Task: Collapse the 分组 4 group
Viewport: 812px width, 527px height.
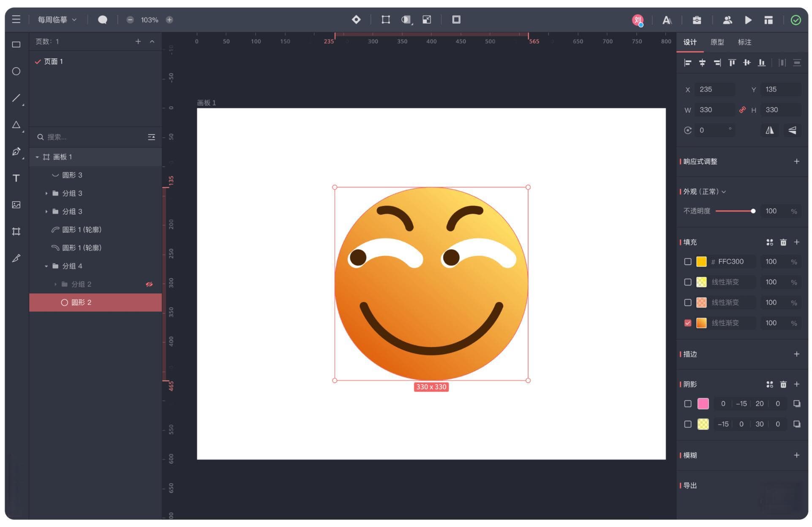Action: pyautogui.click(x=46, y=266)
